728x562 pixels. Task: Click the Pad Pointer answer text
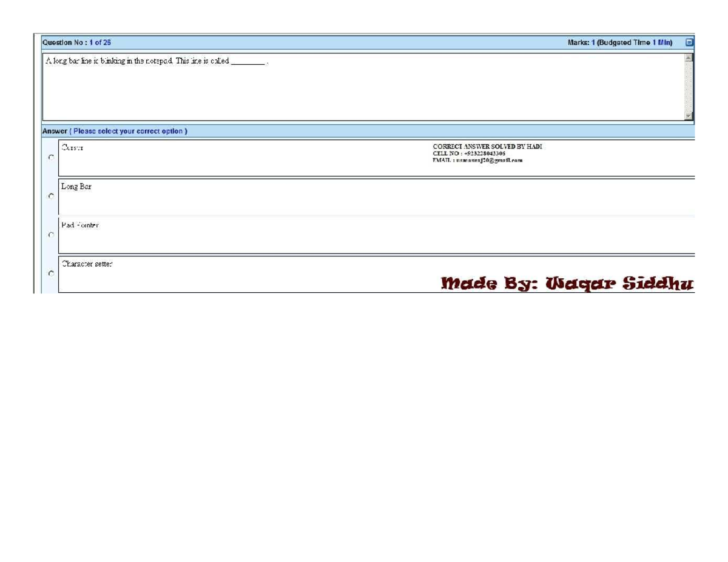click(x=80, y=226)
